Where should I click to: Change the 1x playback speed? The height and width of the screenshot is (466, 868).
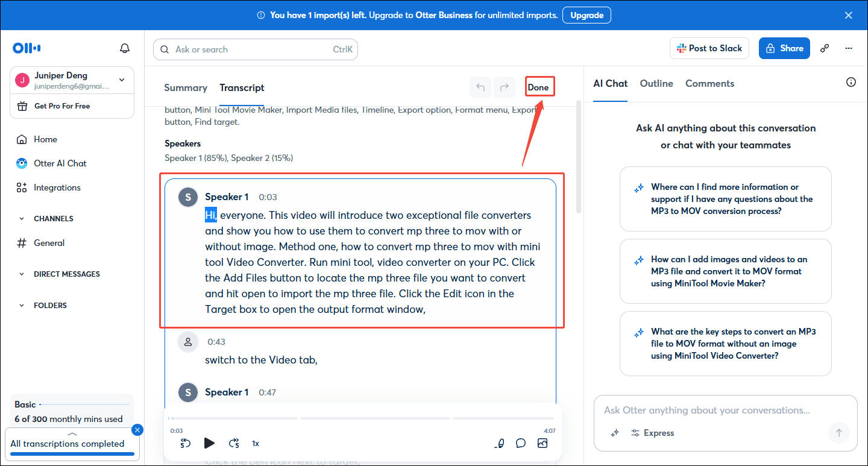(x=256, y=443)
